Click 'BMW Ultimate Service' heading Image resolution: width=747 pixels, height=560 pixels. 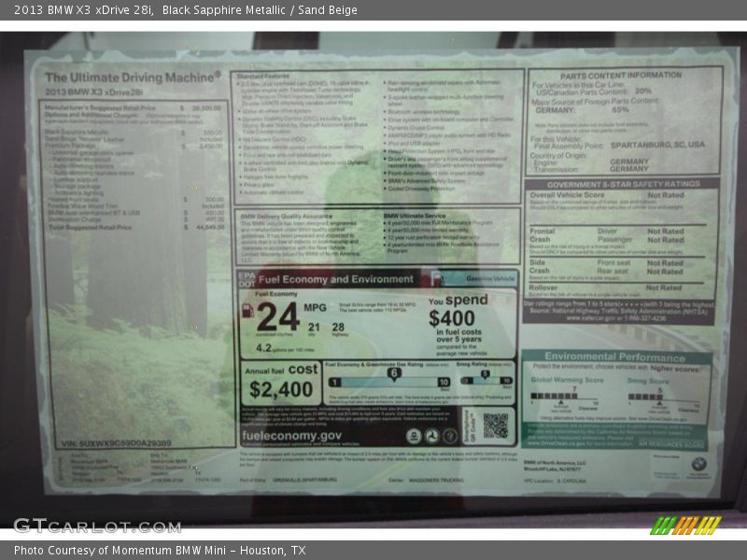point(414,216)
